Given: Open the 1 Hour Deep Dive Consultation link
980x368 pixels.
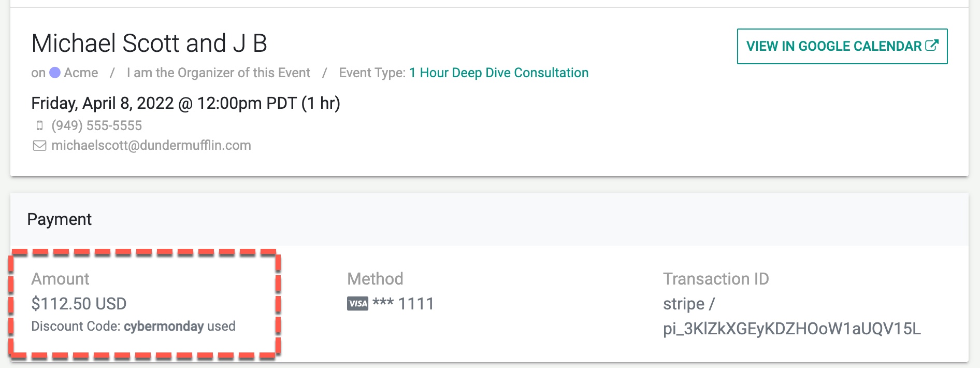Looking at the screenshot, I should [x=498, y=73].
